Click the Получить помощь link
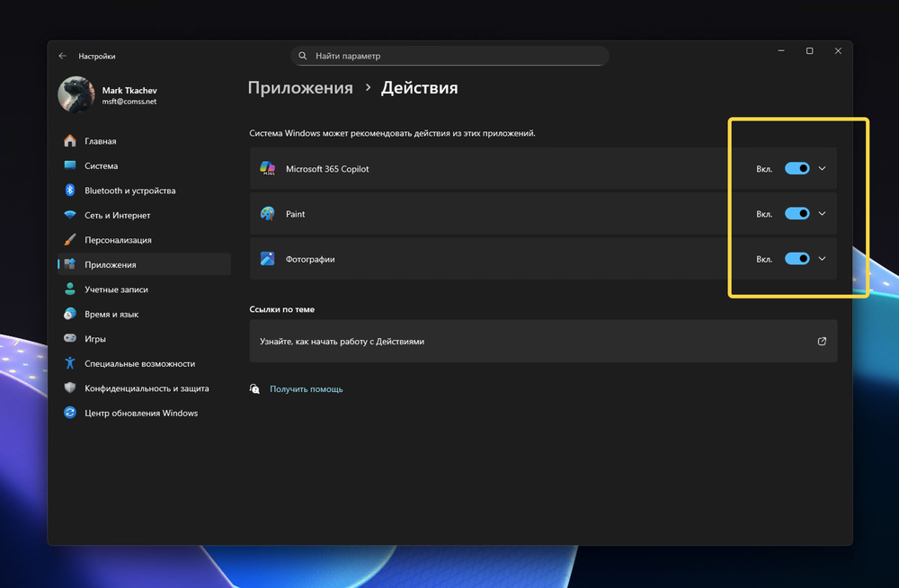 307,389
